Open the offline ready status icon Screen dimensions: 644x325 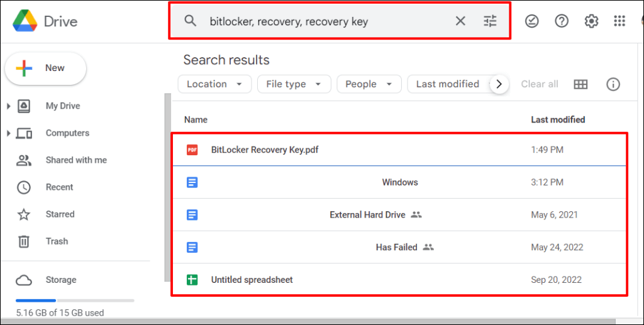532,21
